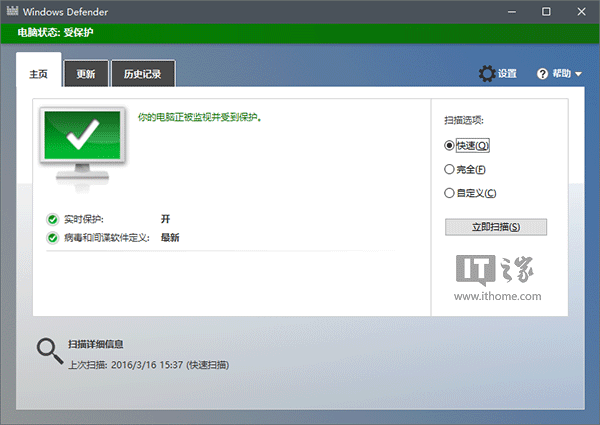Expand the 帮助 help dropdown arrow
Image resolution: width=600 pixels, height=425 pixels.
(x=579, y=74)
